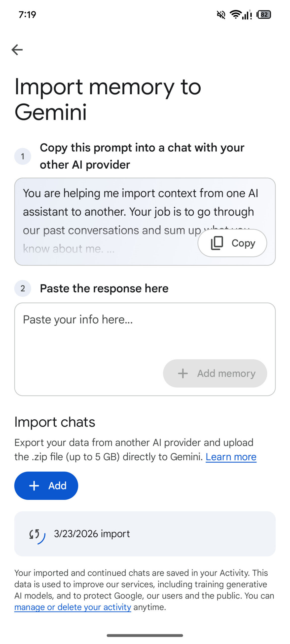Tap the plus icon on the blue Add button
290x644 pixels.
coord(34,486)
